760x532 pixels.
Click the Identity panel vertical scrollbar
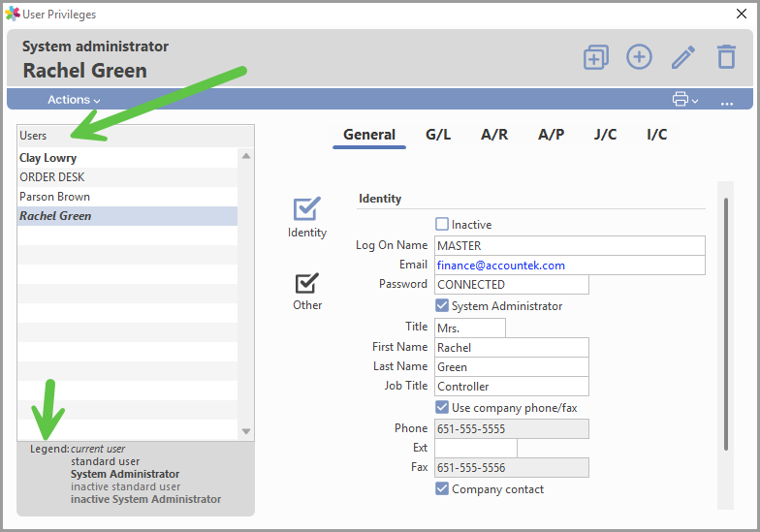click(x=725, y=324)
